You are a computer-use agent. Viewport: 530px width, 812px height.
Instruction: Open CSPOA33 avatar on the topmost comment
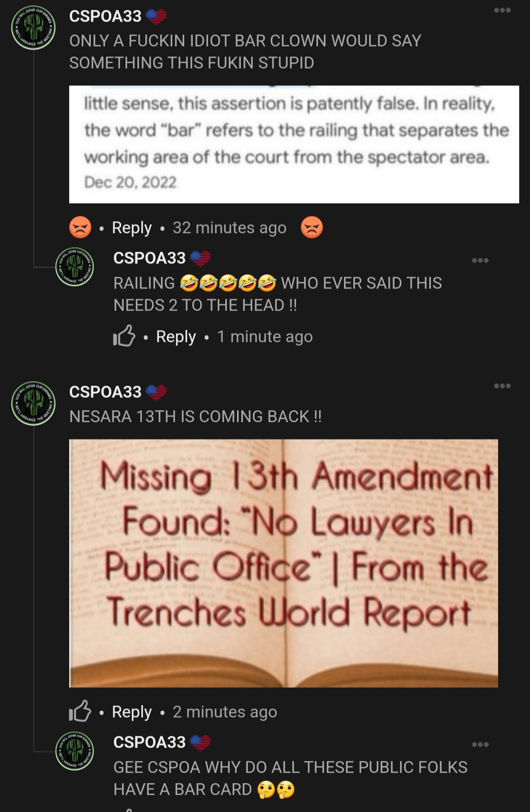(33, 27)
